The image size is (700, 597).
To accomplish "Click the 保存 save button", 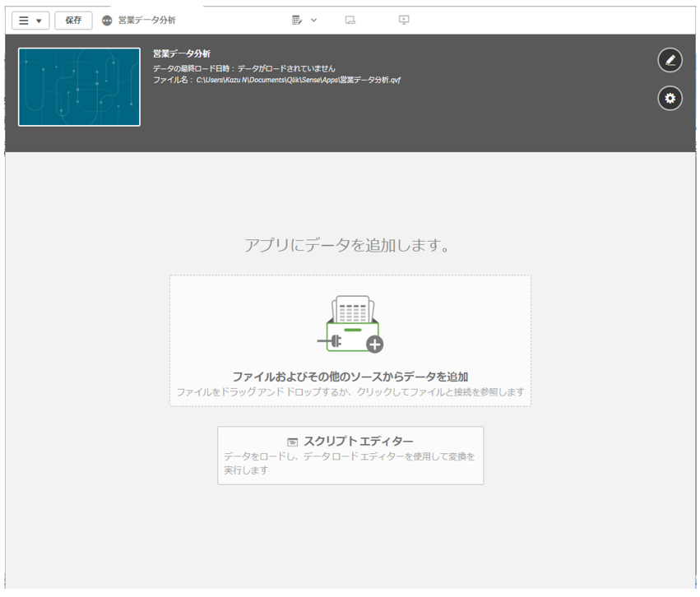I will [73, 21].
